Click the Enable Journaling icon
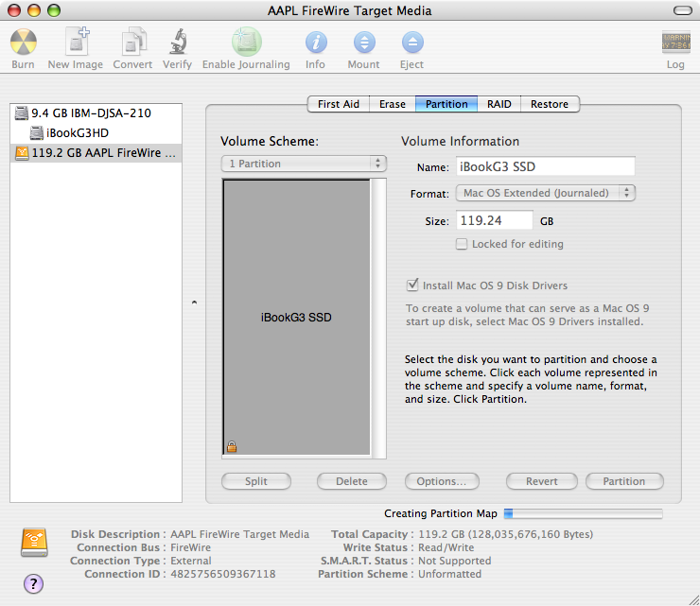 tap(247, 41)
